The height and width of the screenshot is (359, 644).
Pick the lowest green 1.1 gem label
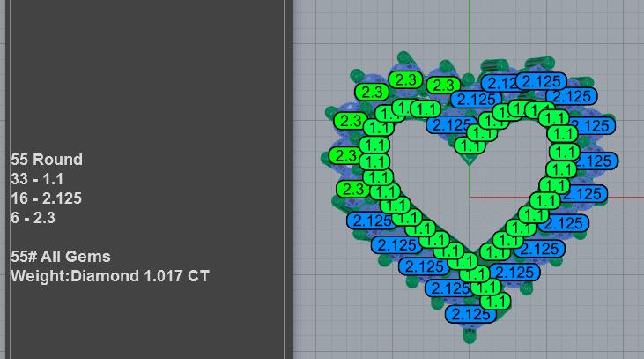coord(495,302)
